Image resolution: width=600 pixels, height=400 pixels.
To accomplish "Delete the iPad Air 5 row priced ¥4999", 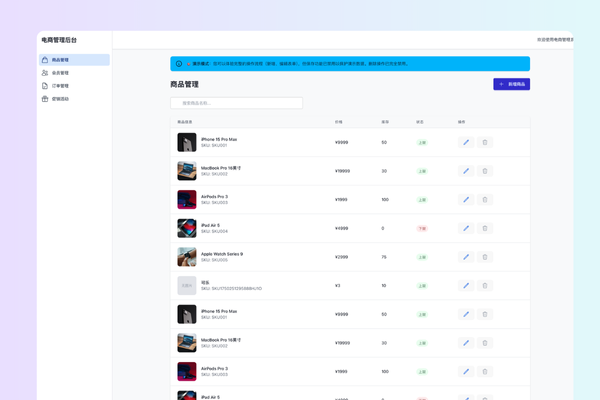I will [485, 228].
